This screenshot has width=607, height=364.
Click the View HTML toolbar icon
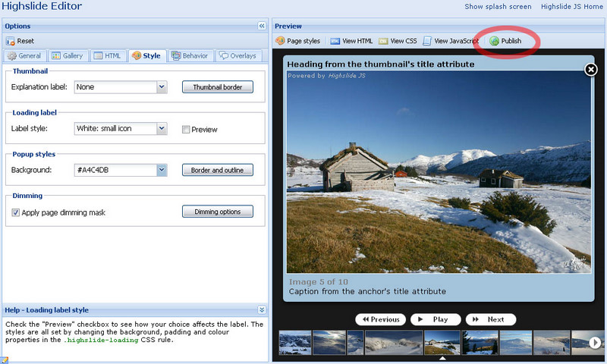pos(335,41)
